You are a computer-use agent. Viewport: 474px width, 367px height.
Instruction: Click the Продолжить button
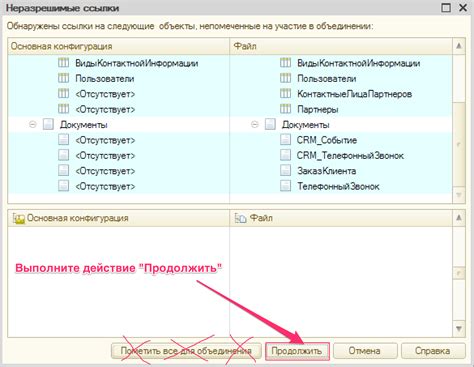[x=297, y=351]
